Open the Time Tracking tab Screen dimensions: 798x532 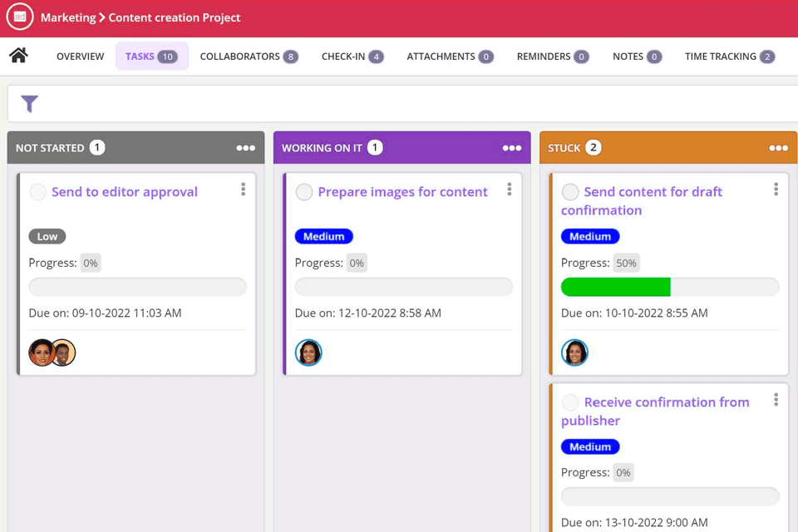729,57
